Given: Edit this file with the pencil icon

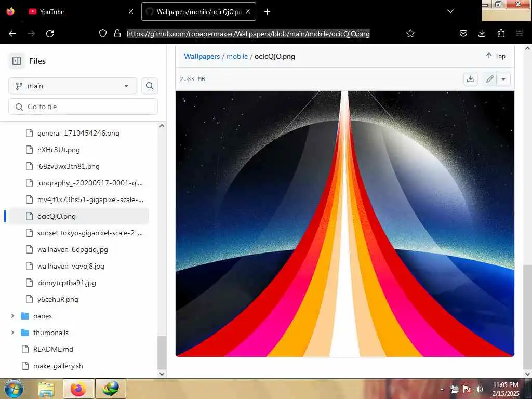Looking at the screenshot, I should click(489, 79).
